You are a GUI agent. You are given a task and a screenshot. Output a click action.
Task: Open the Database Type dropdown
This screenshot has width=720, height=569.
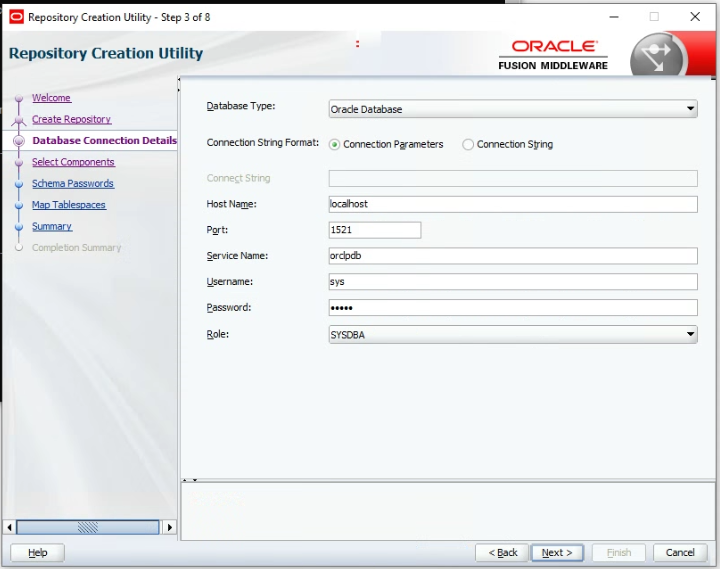tap(513, 109)
